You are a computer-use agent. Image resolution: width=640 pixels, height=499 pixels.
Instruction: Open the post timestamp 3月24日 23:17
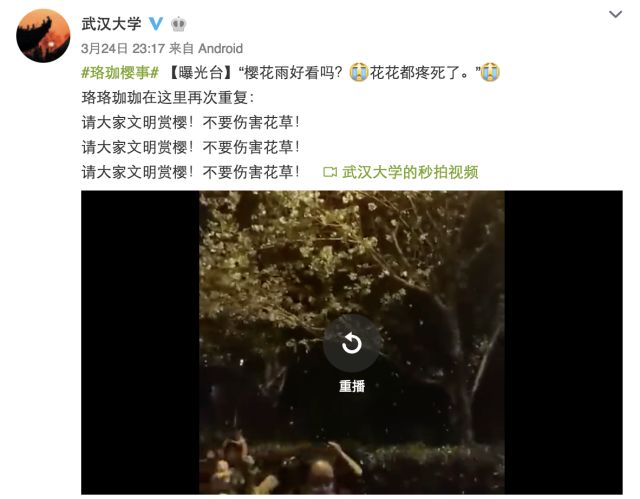pos(123,49)
